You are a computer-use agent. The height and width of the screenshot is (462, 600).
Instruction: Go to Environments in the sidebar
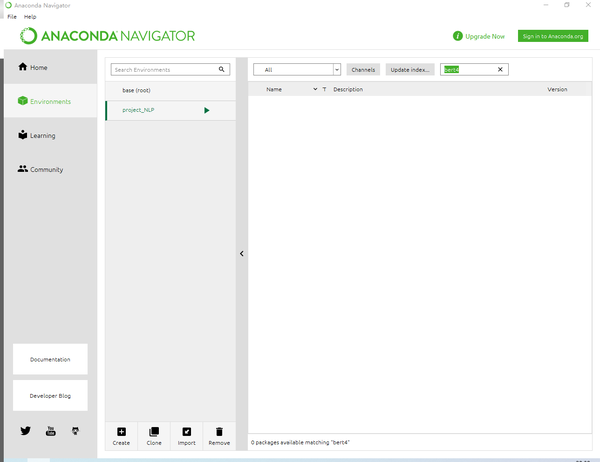tap(50, 101)
